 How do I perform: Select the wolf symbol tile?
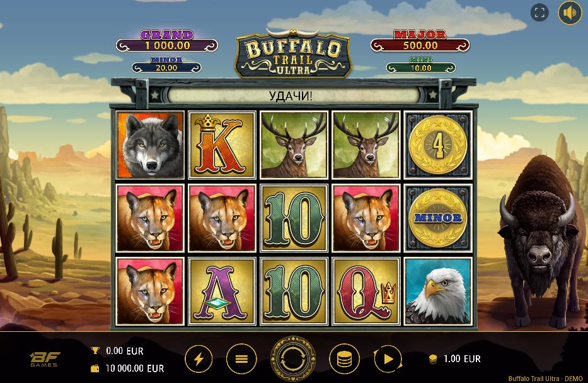click(x=151, y=145)
